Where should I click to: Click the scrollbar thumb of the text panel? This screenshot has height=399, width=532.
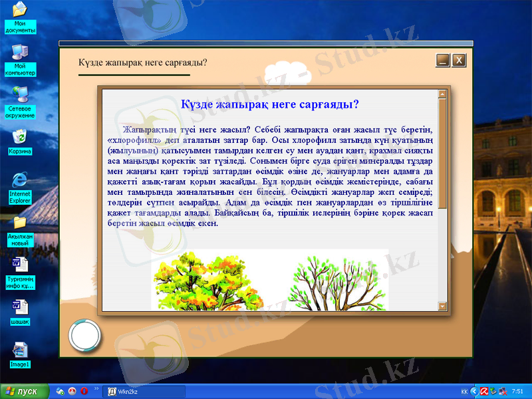click(442, 158)
